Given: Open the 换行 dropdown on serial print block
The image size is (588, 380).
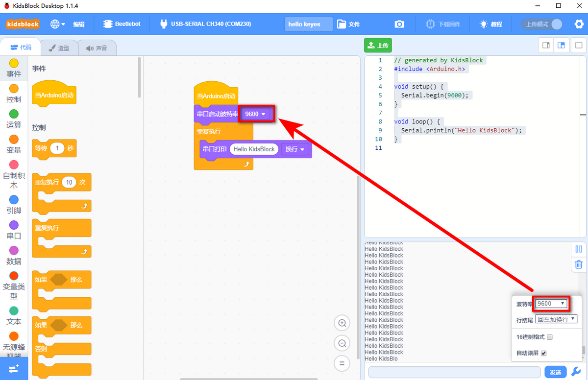Looking at the screenshot, I should 295,149.
